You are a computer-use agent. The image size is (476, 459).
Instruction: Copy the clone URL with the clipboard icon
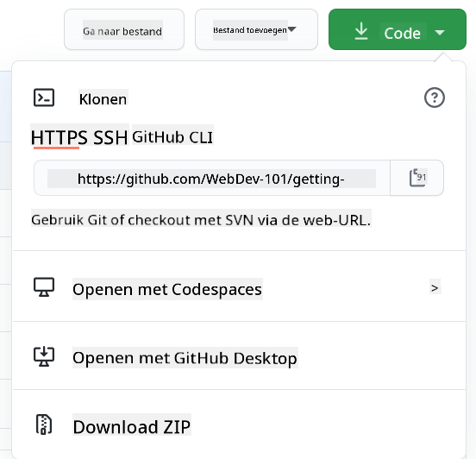click(417, 178)
